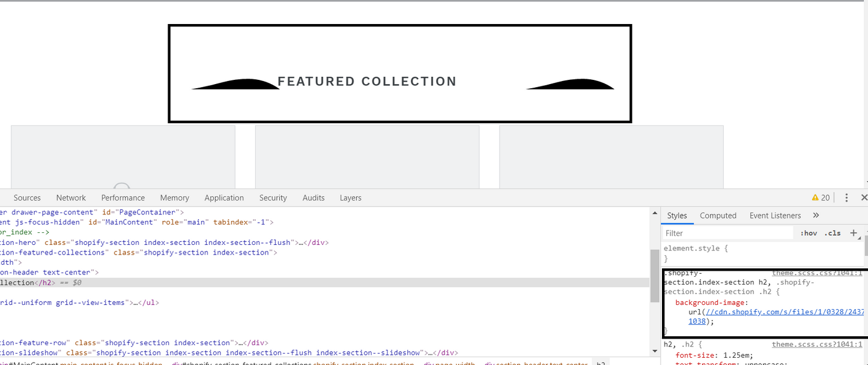This screenshot has height=365, width=868.
Task: Close the DevTools panel
Action: (864, 198)
